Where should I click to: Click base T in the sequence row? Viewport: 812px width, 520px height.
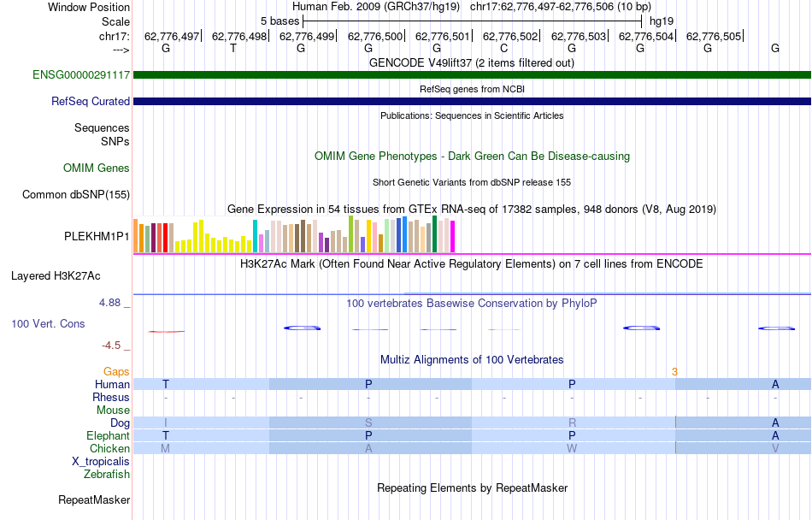(233, 48)
